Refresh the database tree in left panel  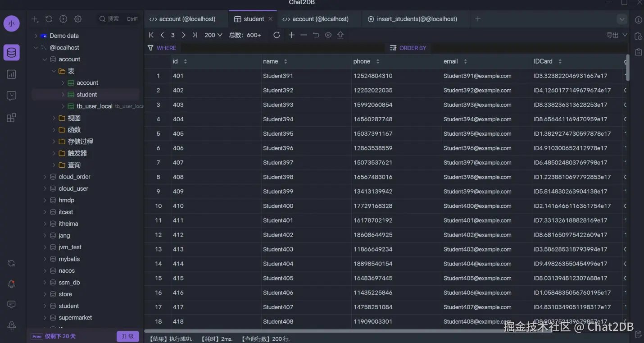(x=49, y=19)
